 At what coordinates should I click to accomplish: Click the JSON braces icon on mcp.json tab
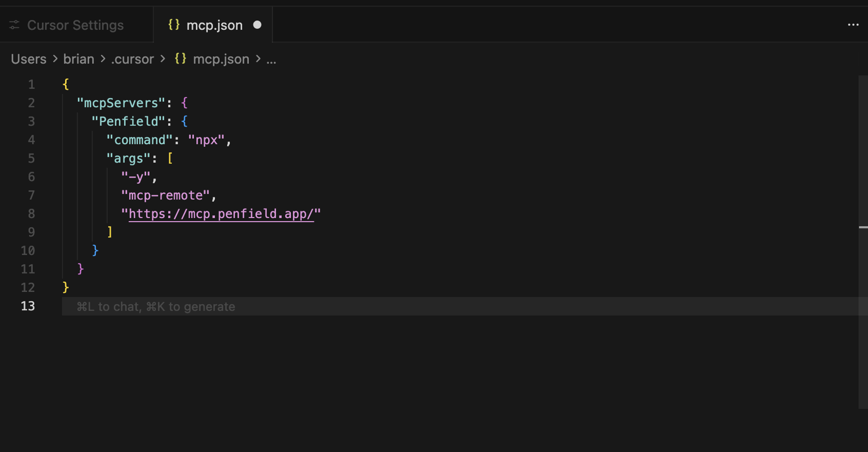pos(174,25)
